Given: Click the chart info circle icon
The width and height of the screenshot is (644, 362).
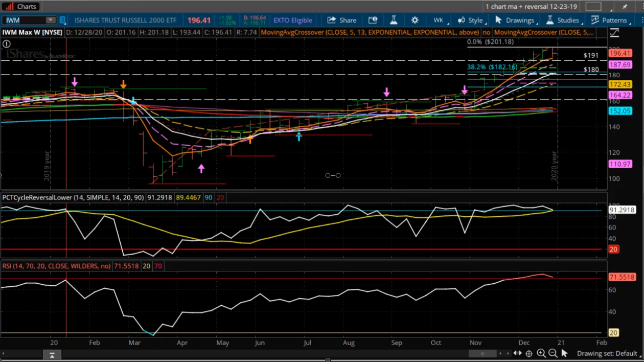Looking at the screenshot, I should pos(7,44).
